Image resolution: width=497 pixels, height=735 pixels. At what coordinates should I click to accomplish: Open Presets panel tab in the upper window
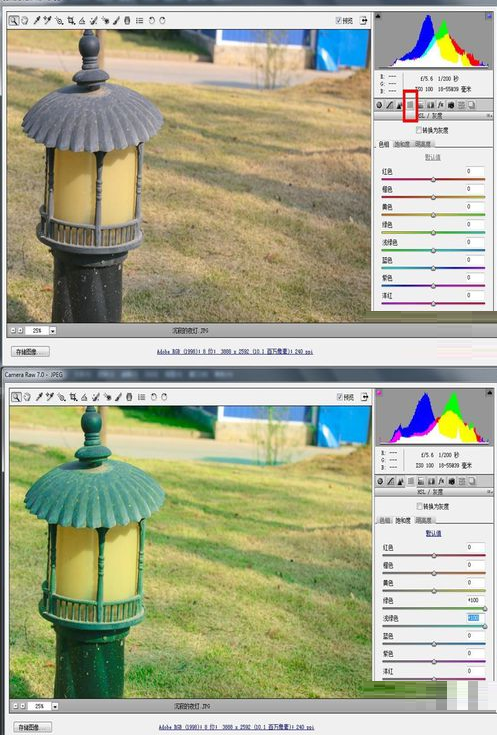tap(461, 105)
